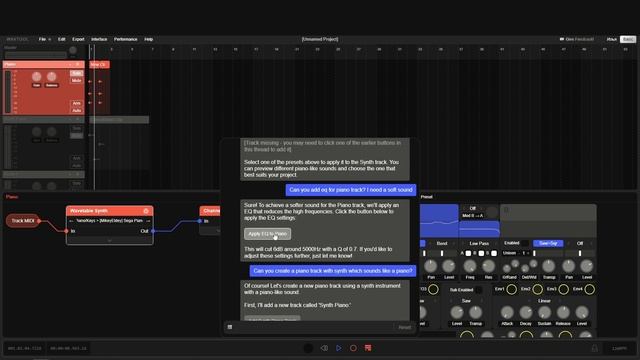
Task: Click the chat Reset button
Action: coord(404,327)
